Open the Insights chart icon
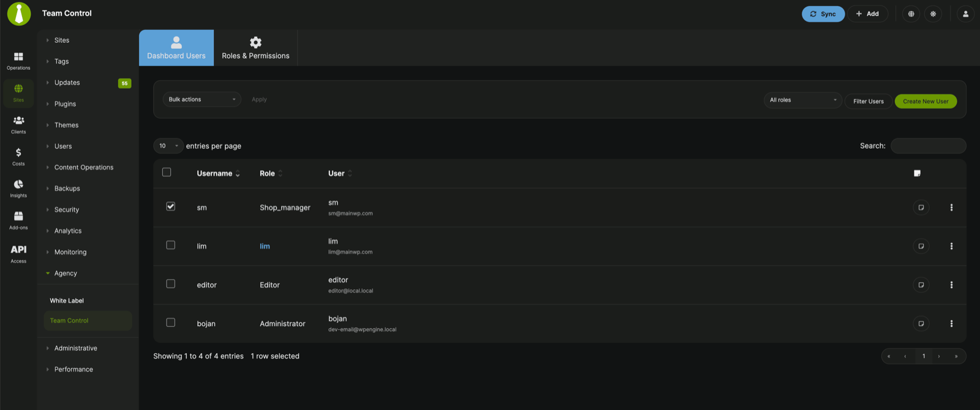This screenshot has width=980, height=410. [x=18, y=188]
